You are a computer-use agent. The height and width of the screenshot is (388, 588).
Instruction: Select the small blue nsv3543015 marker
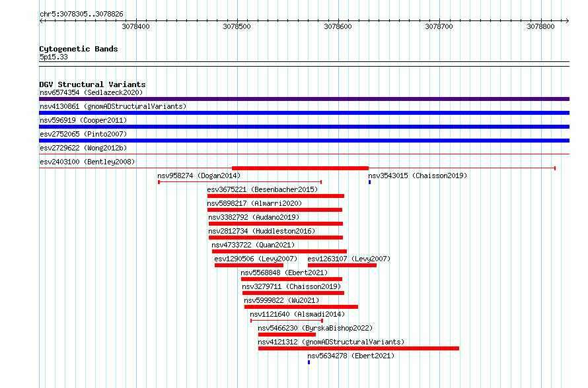click(x=370, y=182)
